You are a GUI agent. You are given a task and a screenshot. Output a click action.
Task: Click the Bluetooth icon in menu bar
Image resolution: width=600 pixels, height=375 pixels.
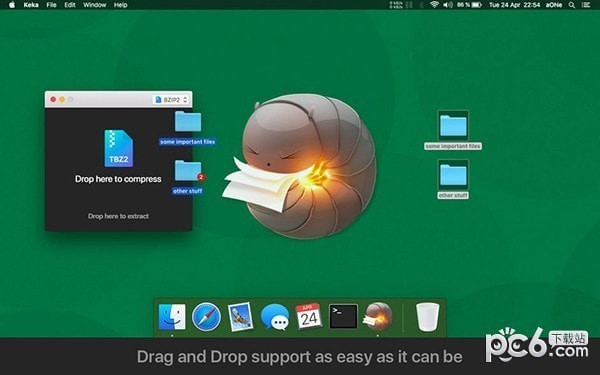pyautogui.click(x=422, y=5)
